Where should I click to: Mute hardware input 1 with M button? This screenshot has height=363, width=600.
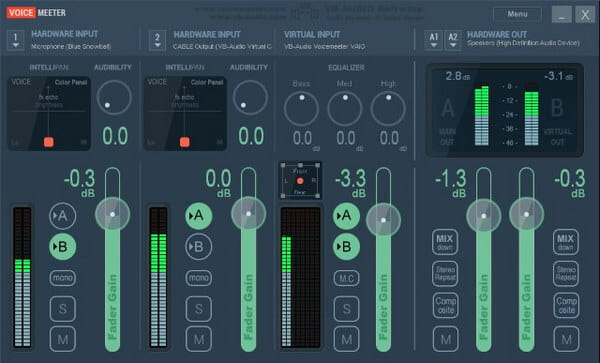(x=63, y=339)
